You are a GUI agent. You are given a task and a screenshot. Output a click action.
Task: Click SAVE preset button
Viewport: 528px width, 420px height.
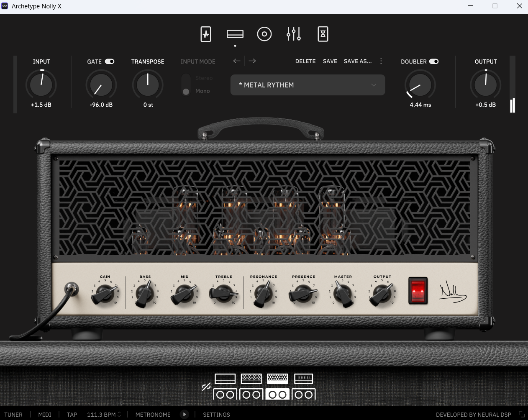pos(330,61)
